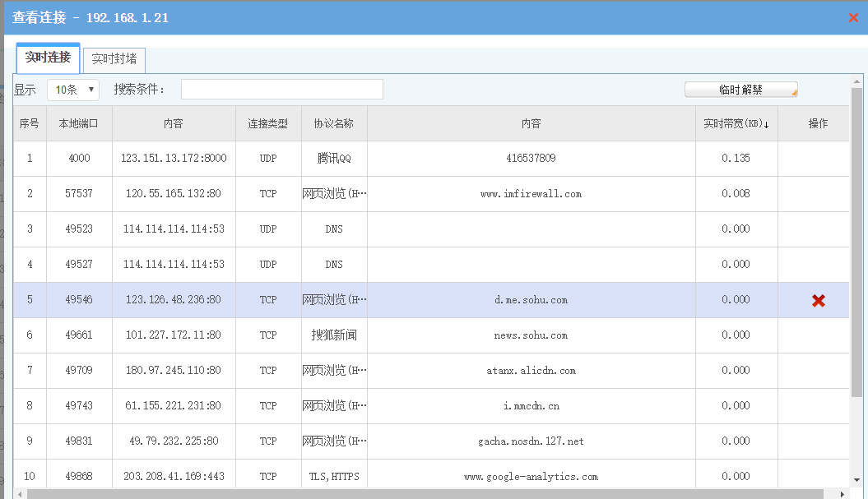Open the 10条 display count dropdown
This screenshot has width=868, height=499.
pos(73,90)
